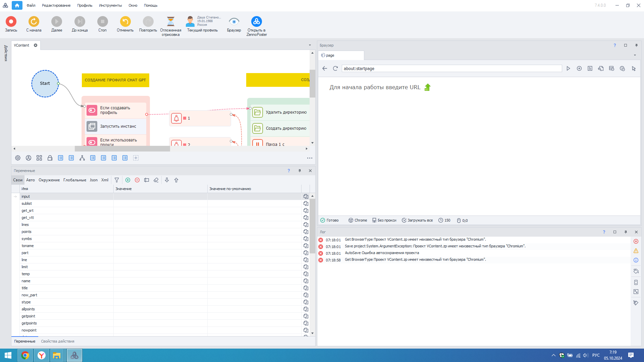Expand the browser tabs dropdown arrow
The width and height of the screenshot is (644, 362).
635,55
